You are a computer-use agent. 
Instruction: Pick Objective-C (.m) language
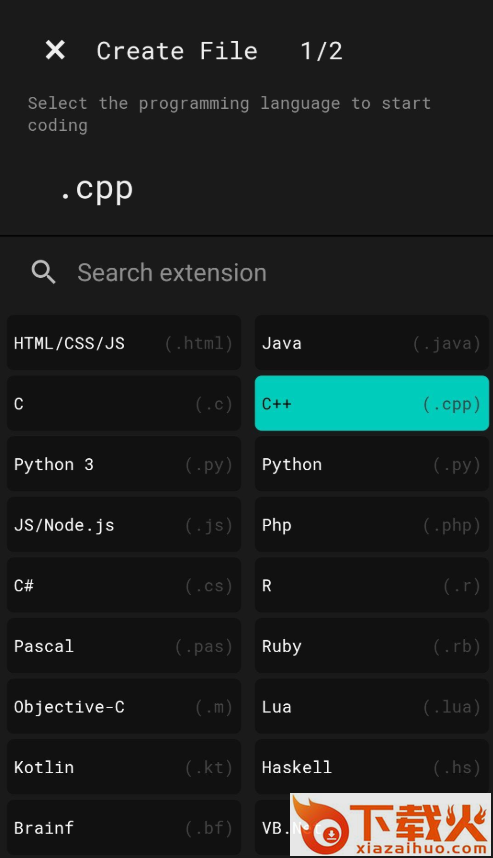[124, 706]
